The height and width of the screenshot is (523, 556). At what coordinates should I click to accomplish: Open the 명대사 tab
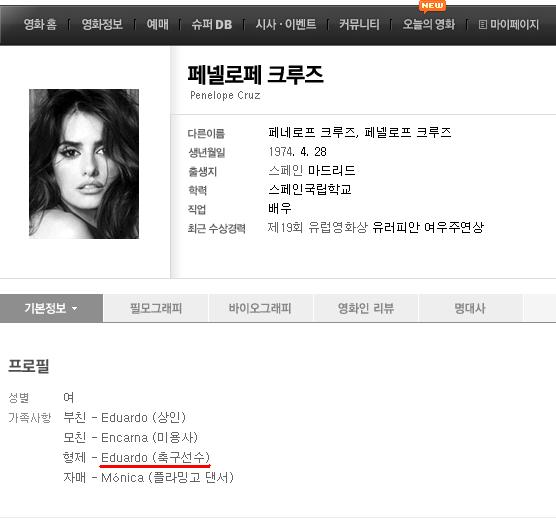(470, 308)
